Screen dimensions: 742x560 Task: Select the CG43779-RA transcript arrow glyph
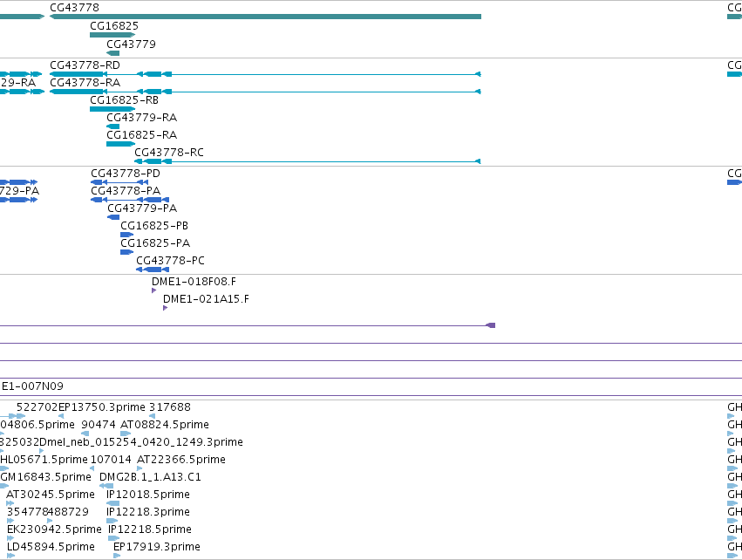(x=113, y=126)
